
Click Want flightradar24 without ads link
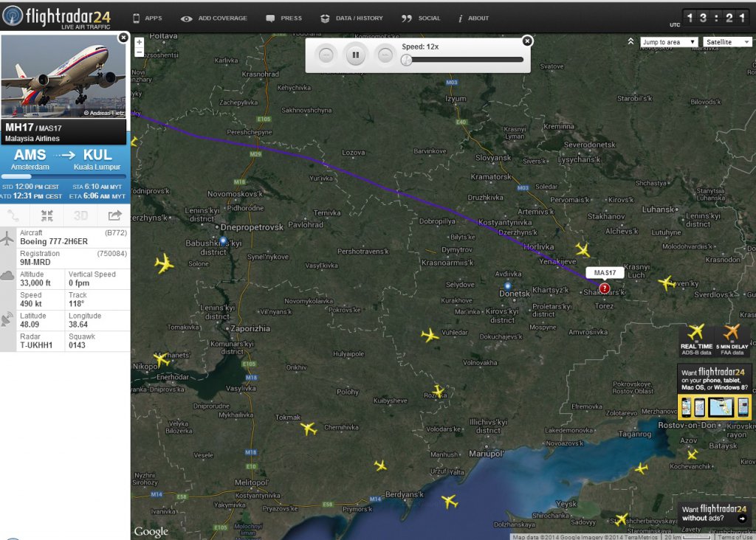coord(714,513)
